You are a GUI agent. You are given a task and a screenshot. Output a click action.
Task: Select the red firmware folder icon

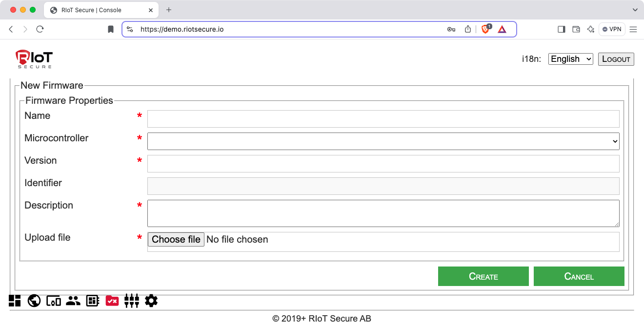tap(112, 301)
